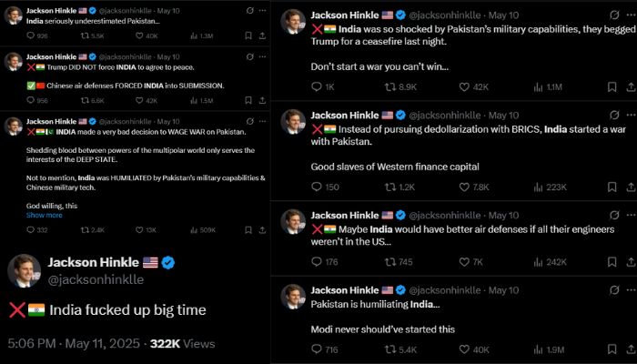Open more options on the ceasefire tweet
The height and width of the screenshot is (364, 637).
(618, 15)
